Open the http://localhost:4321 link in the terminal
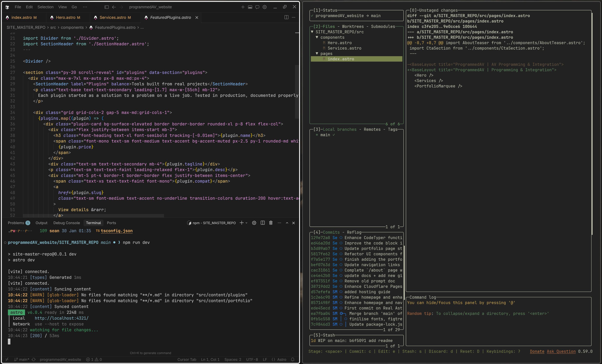602x364 pixels. point(61,318)
